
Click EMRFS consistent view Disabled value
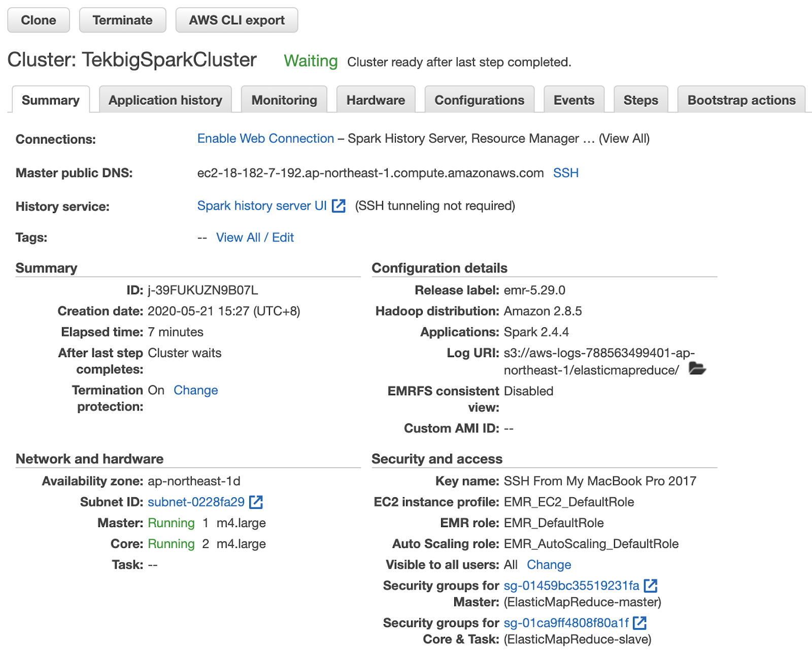tap(528, 391)
